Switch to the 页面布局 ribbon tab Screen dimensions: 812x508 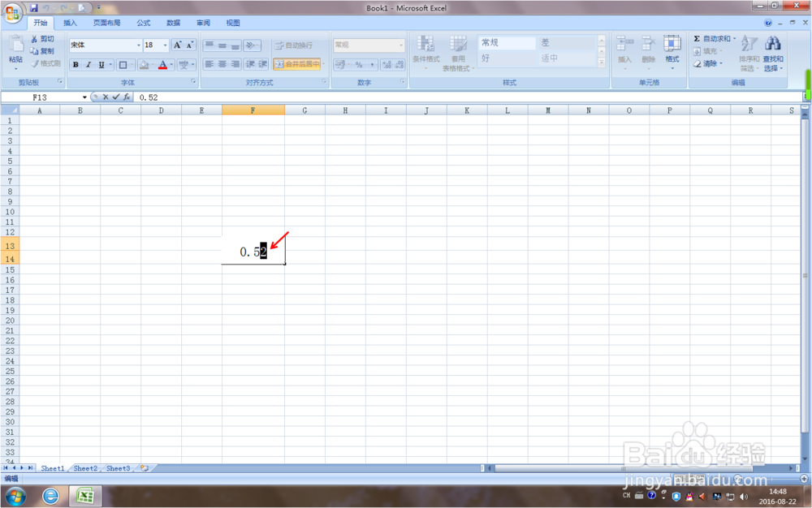[106, 23]
